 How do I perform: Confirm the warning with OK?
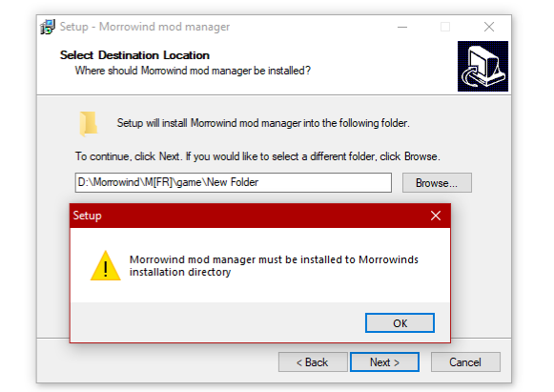pos(400,322)
